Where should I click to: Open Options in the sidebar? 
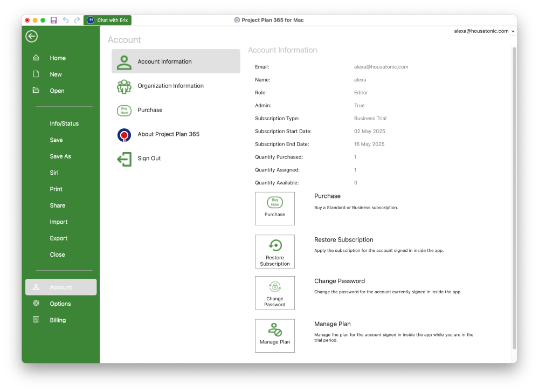pyautogui.click(x=60, y=304)
